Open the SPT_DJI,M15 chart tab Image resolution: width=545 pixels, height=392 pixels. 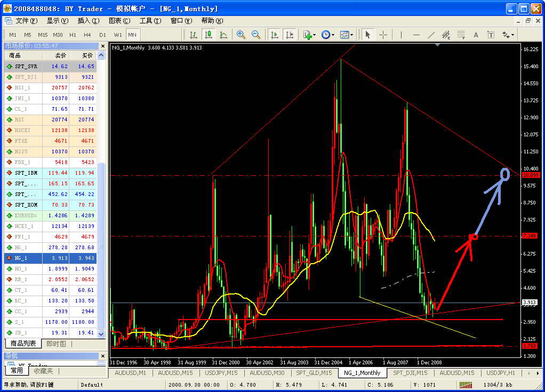(410, 373)
